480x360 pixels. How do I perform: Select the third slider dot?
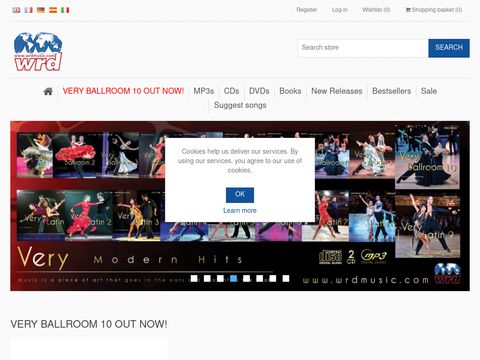(220, 278)
